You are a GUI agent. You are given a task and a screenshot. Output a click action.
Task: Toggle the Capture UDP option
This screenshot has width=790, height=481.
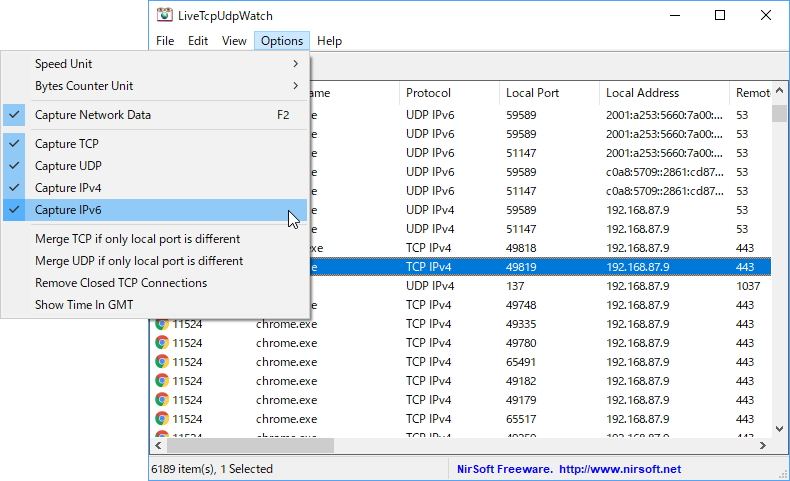[155, 166]
